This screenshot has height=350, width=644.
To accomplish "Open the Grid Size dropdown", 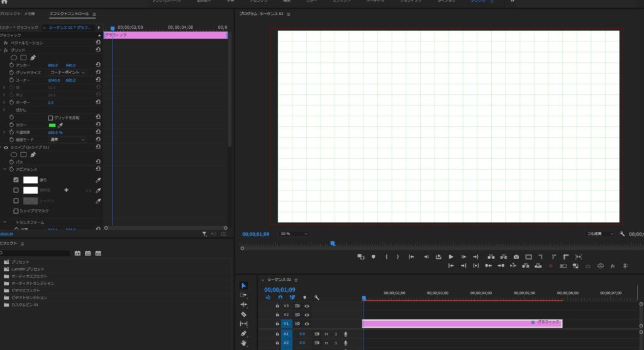I will pos(67,73).
